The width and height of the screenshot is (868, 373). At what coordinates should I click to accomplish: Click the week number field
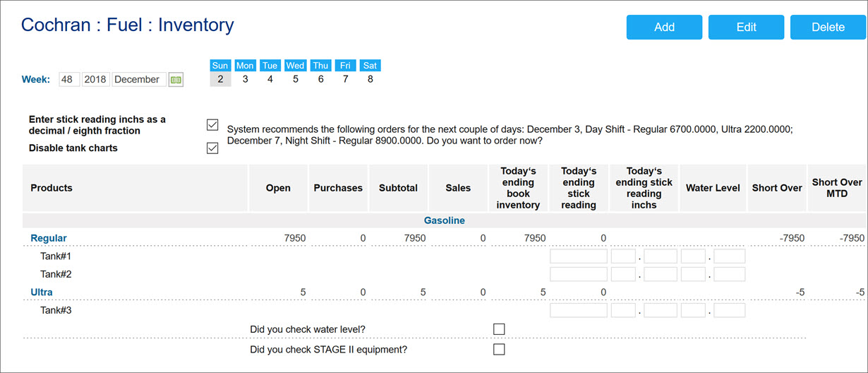69,80
